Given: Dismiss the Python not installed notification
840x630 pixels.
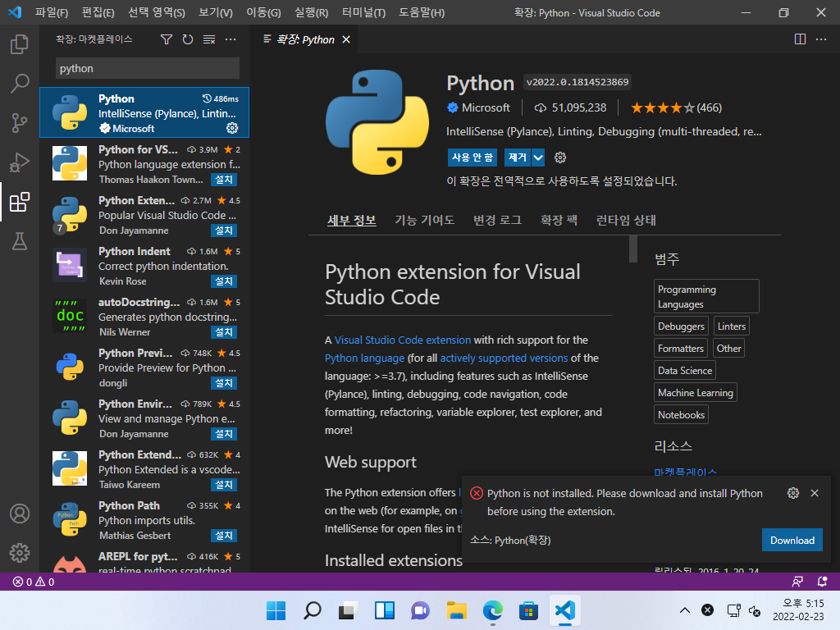Looking at the screenshot, I should pos(815,493).
